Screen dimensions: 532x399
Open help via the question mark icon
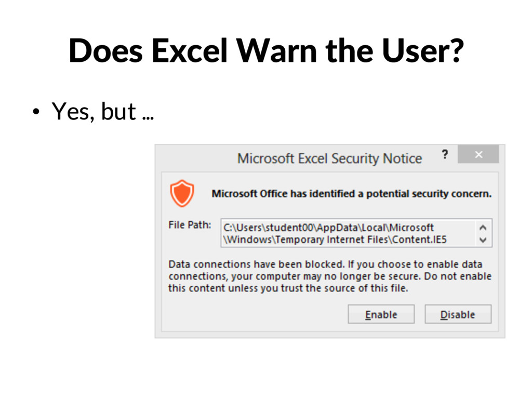tap(445, 154)
